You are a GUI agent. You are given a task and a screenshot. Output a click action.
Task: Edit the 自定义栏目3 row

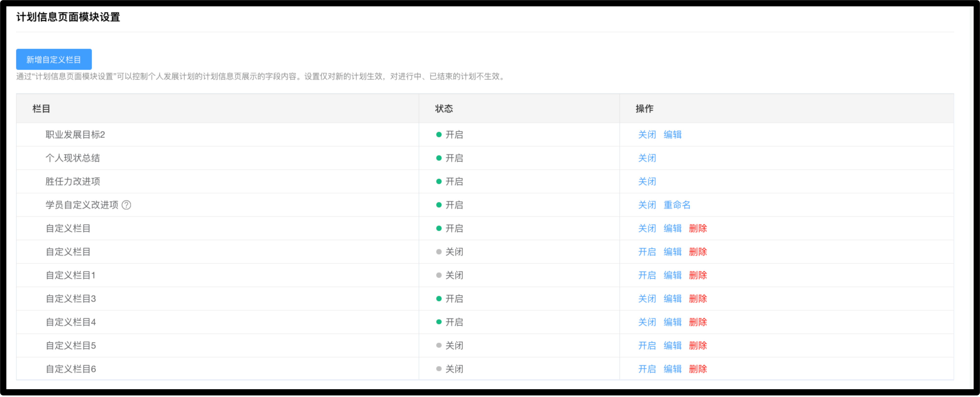coord(672,299)
